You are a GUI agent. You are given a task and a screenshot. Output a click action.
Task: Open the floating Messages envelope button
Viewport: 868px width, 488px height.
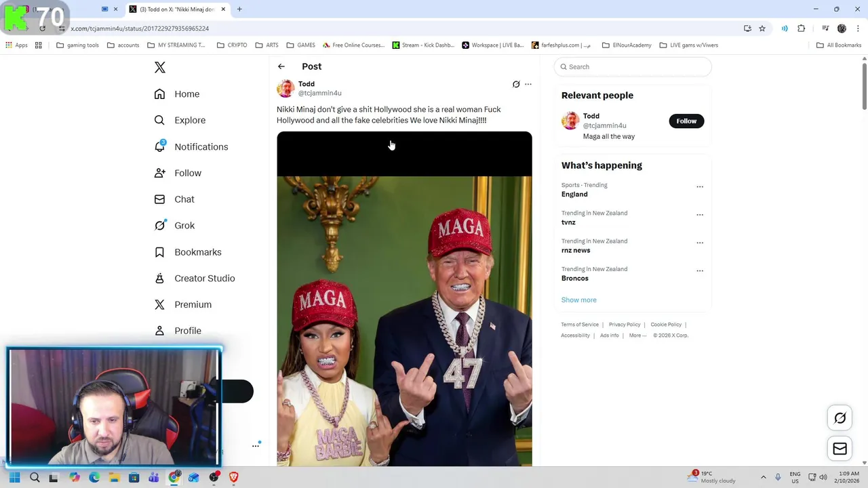point(840,449)
